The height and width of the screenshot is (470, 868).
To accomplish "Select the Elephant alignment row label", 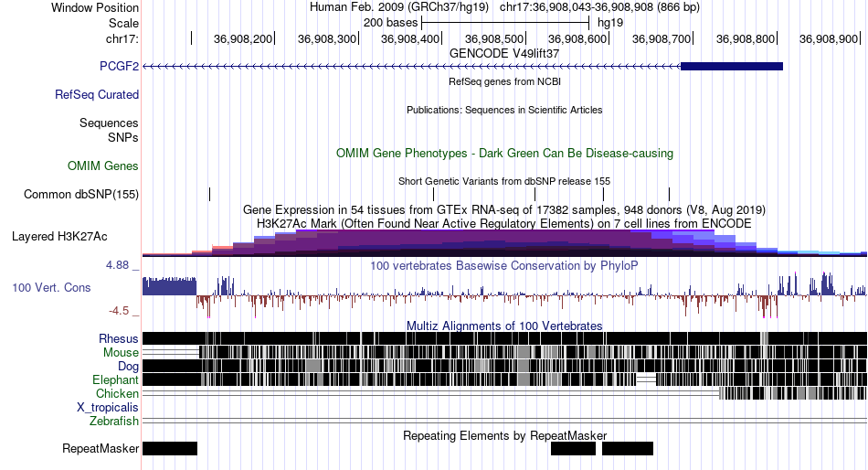I will (x=116, y=379).
